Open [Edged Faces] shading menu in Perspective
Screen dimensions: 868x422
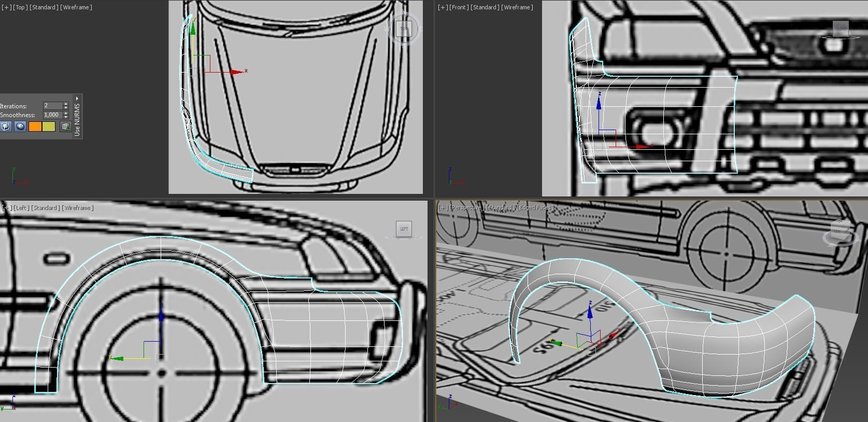[x=536, y=207]
